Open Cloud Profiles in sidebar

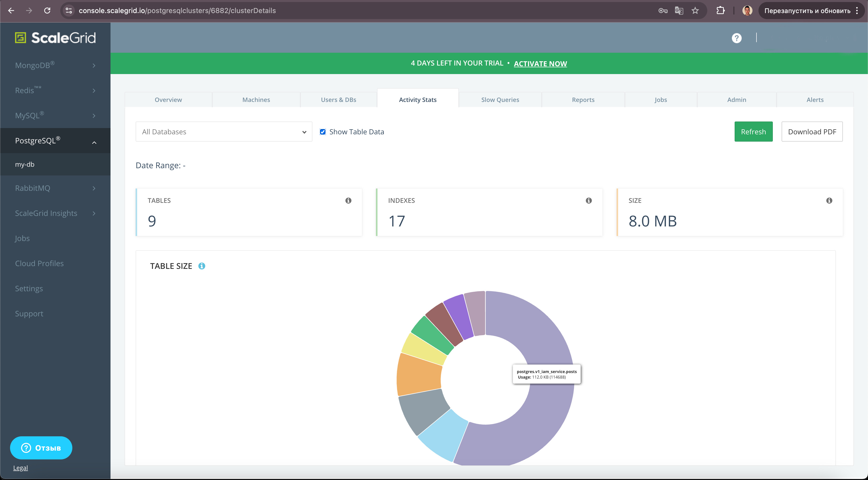39,263
